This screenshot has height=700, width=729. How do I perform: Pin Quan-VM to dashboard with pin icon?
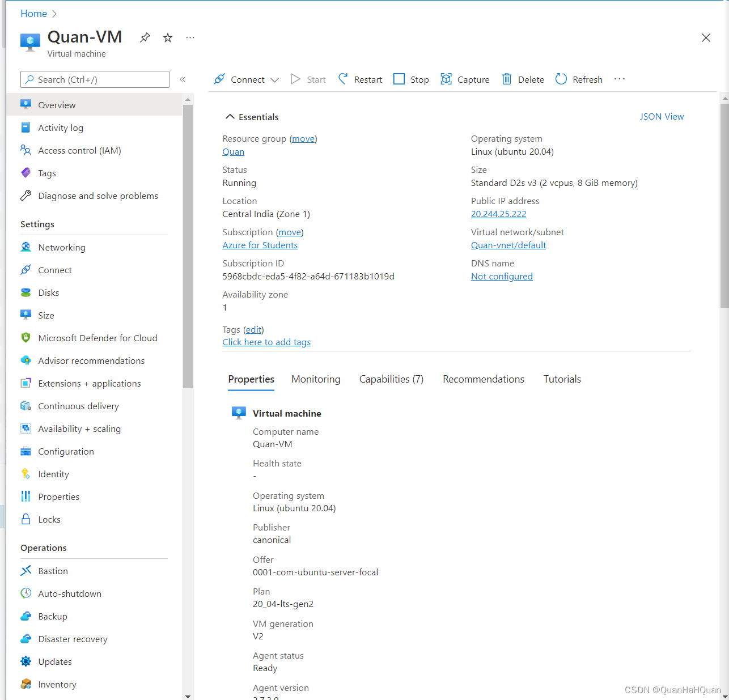(145, 37)
